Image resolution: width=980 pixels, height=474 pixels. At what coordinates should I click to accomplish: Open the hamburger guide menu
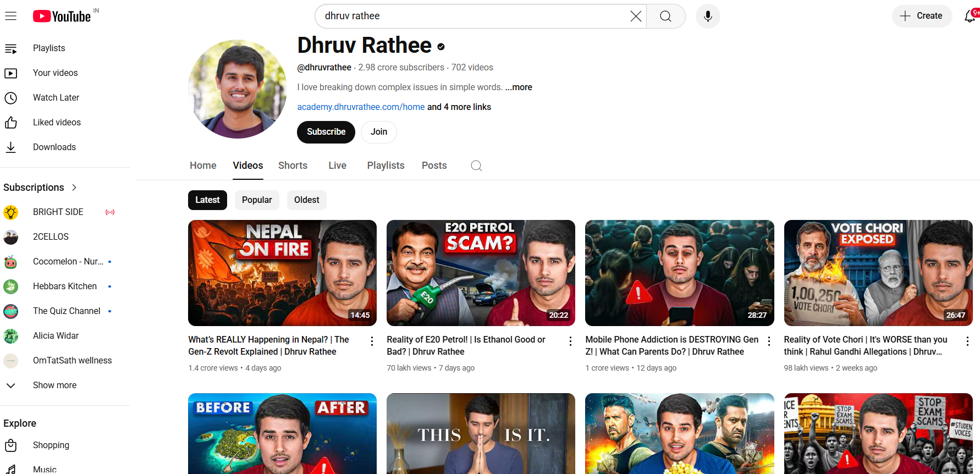click(11, 16)
